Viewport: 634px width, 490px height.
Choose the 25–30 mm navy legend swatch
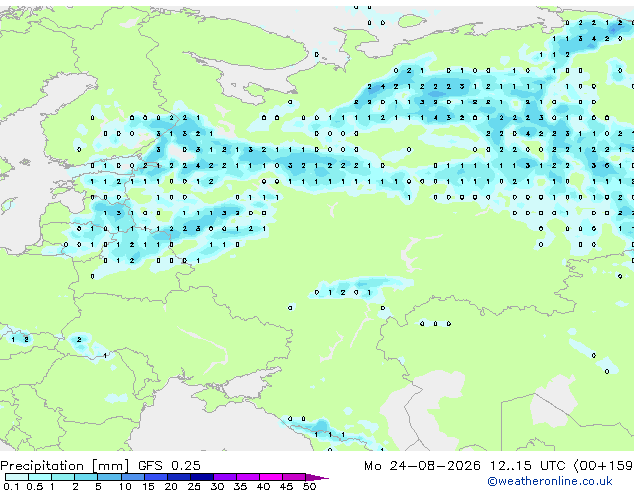(x=201, y=477)
